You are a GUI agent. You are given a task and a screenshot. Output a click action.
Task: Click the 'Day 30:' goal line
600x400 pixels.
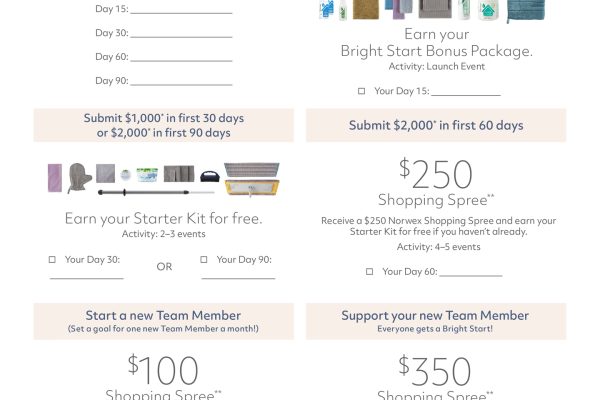pos(181,34)
